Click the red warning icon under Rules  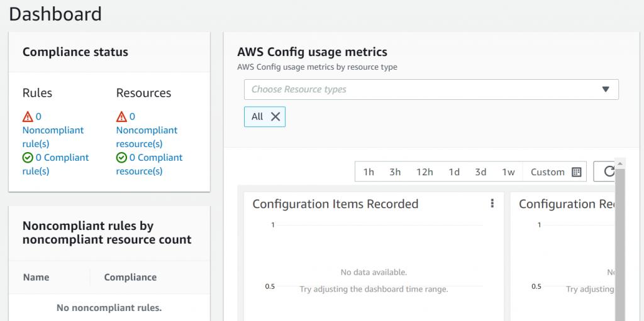pos(28,117)
